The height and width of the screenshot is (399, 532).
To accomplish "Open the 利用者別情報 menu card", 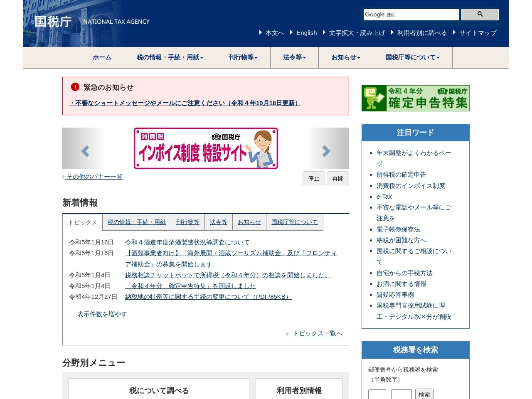I will click(299, 389).
